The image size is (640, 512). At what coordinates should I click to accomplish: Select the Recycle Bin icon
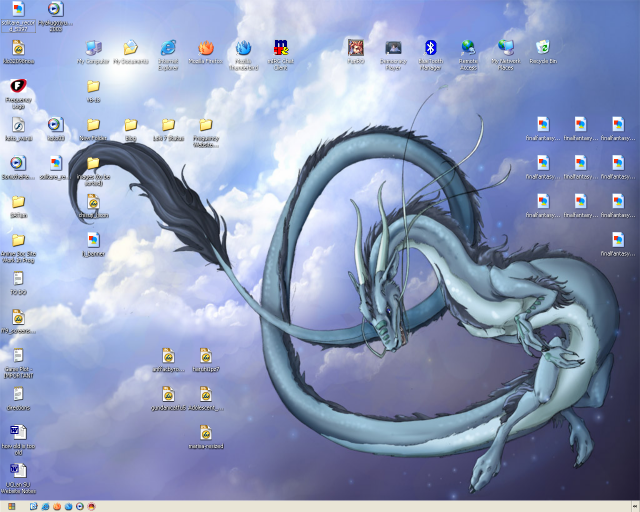point(543,51)
